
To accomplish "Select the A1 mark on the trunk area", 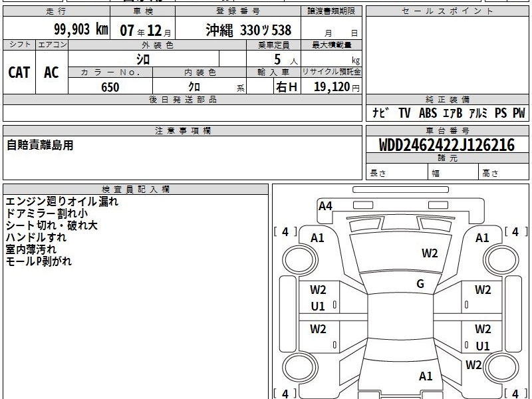I will coord(426,376).
